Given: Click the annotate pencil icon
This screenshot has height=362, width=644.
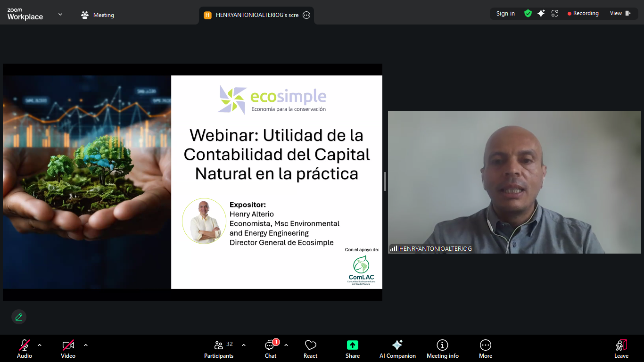Looking at the screenshot, I should point(19,317).
